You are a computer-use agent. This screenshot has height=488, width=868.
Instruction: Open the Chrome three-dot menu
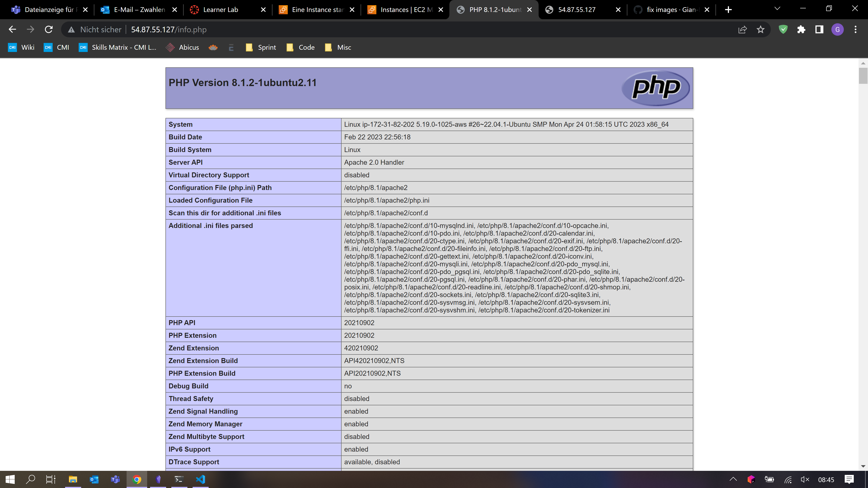(x=855, y=30)
